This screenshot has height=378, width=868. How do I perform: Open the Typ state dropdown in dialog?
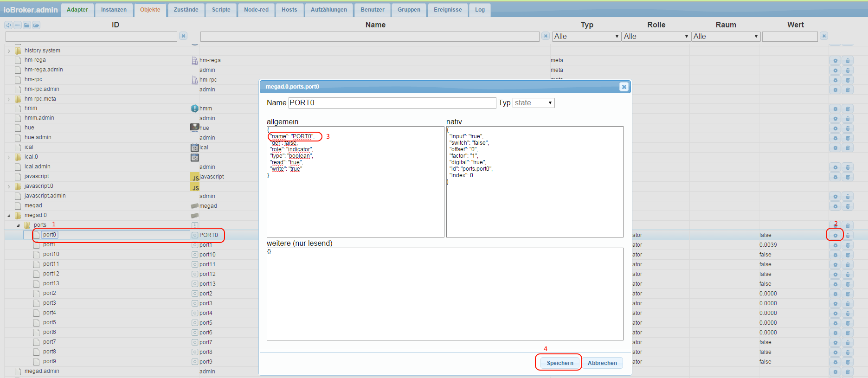(534, 103)
